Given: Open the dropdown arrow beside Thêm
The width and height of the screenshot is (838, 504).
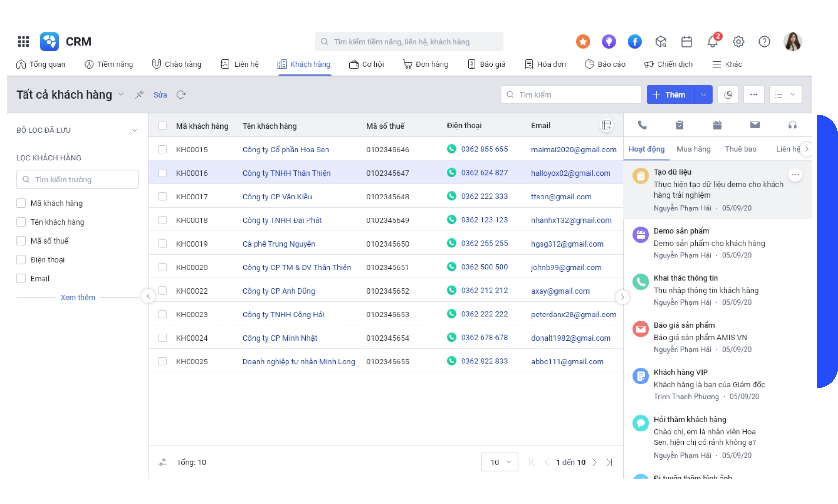Looking at the screenshot, I should click(x=703, y=94).
